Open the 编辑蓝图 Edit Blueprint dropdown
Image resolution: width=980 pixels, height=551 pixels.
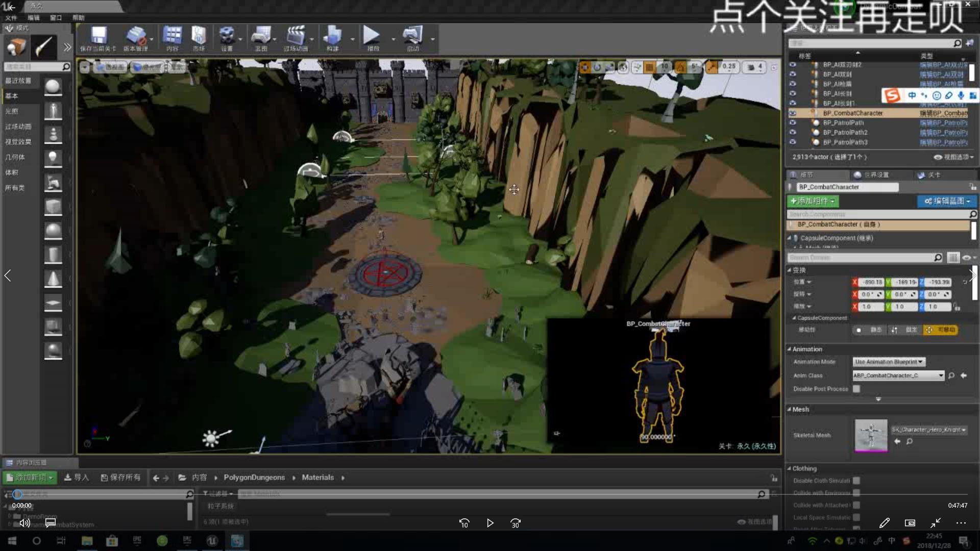coord(947,201)
